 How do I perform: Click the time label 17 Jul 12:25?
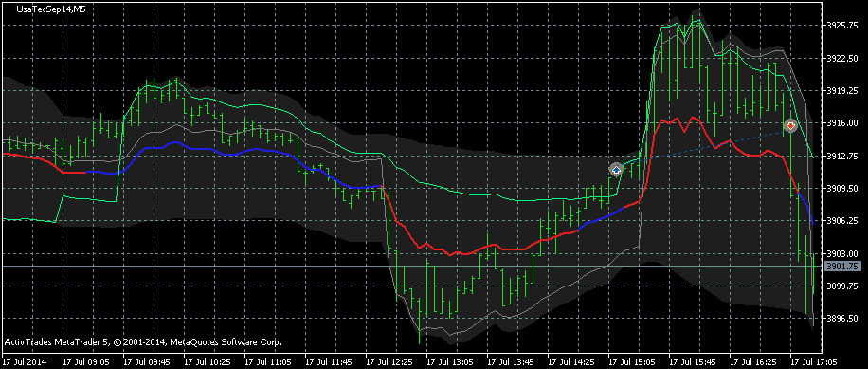pyautogui.click(x=389, y=361)
